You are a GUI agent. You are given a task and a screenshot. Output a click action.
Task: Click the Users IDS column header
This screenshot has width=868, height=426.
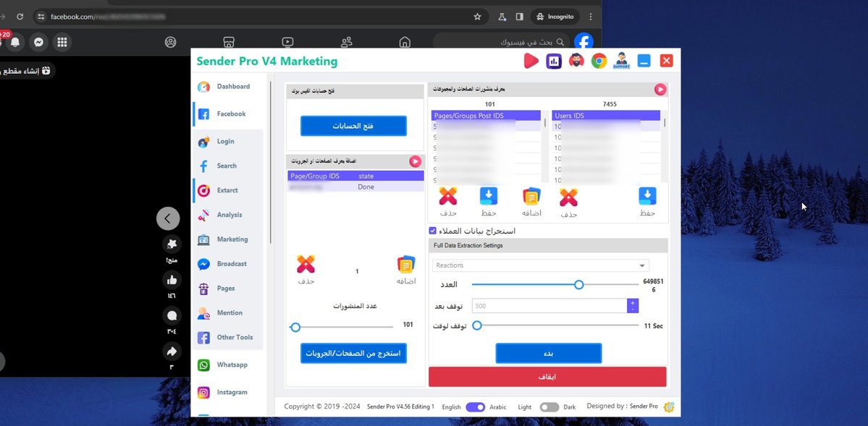click(606, 116)
